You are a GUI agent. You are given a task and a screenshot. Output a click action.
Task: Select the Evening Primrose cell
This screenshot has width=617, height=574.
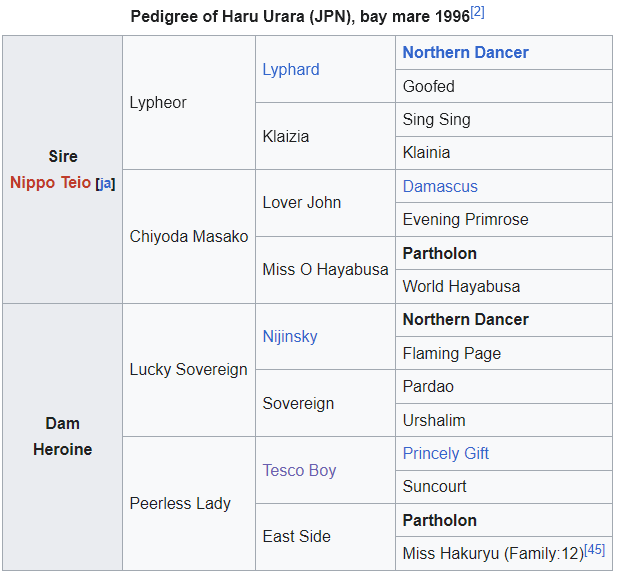tap(504, 220)
